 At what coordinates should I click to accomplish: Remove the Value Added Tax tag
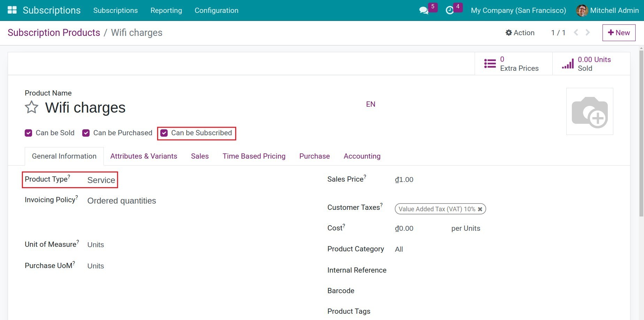[x=480, y=209]
